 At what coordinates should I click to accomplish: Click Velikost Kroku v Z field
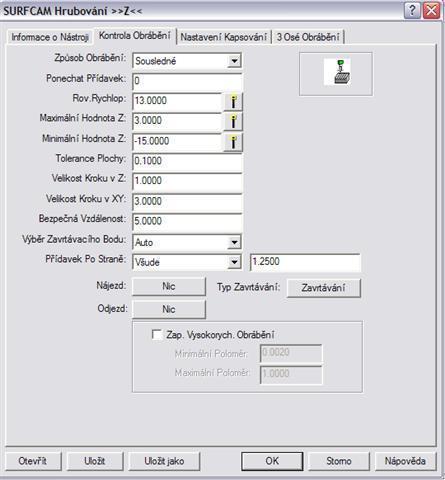[x=187, y=182]
